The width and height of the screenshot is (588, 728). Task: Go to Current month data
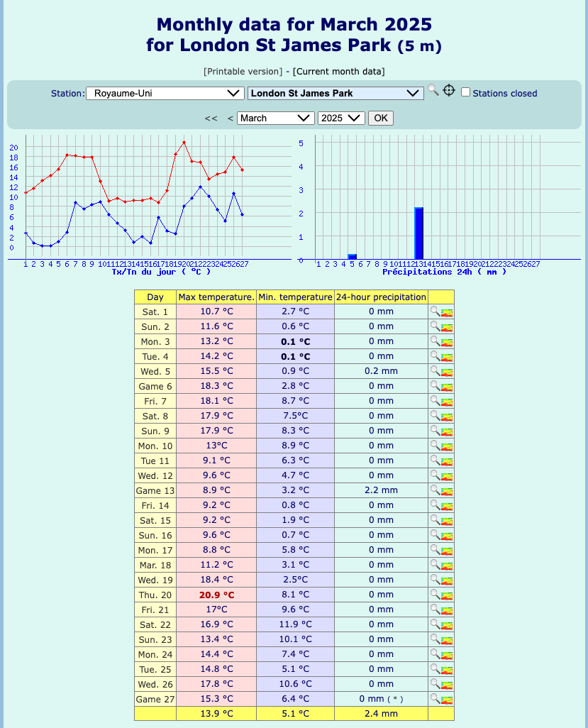coord(338,71)
